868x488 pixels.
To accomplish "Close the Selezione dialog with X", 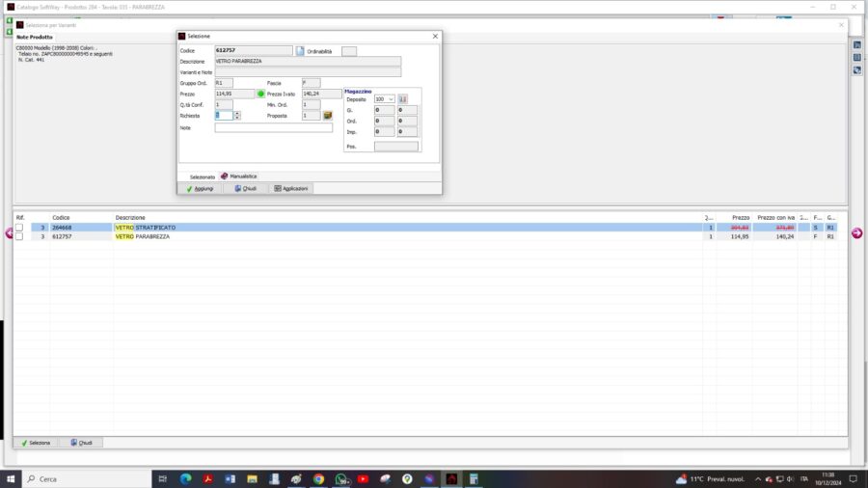I will pyautogui.click(x=435, y=36).
